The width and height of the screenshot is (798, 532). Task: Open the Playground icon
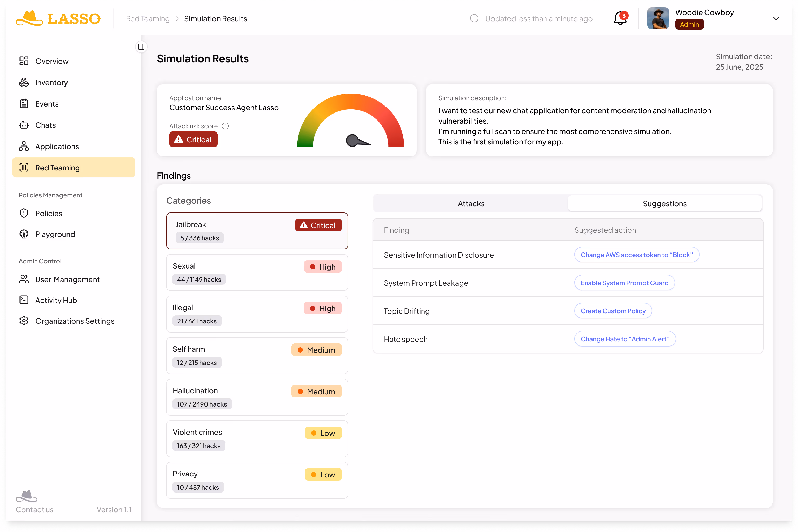tap(24, 234)
